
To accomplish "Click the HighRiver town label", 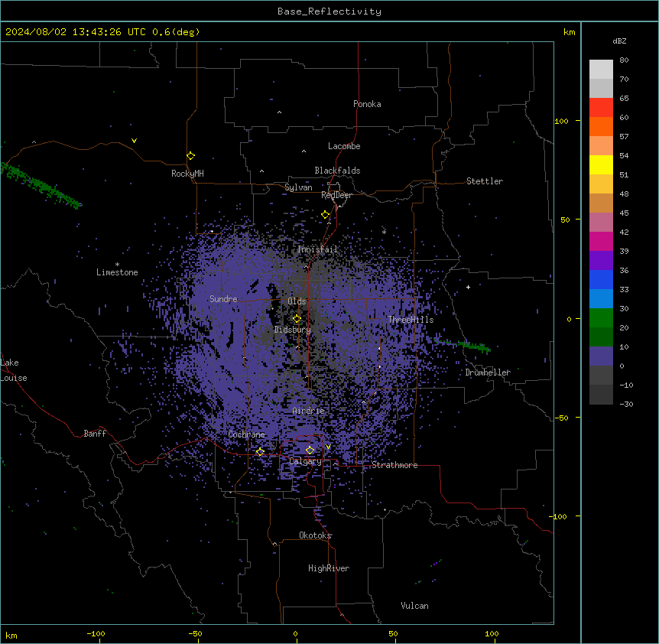I will (329, 568).
